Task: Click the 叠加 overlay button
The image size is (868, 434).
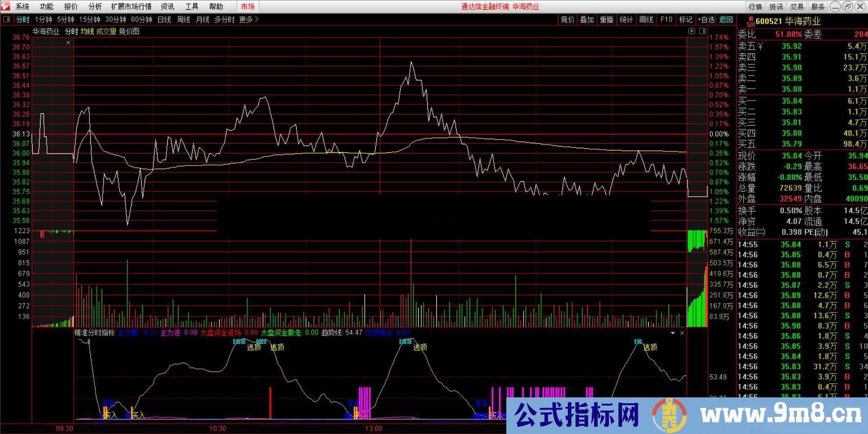Action: 587,19
